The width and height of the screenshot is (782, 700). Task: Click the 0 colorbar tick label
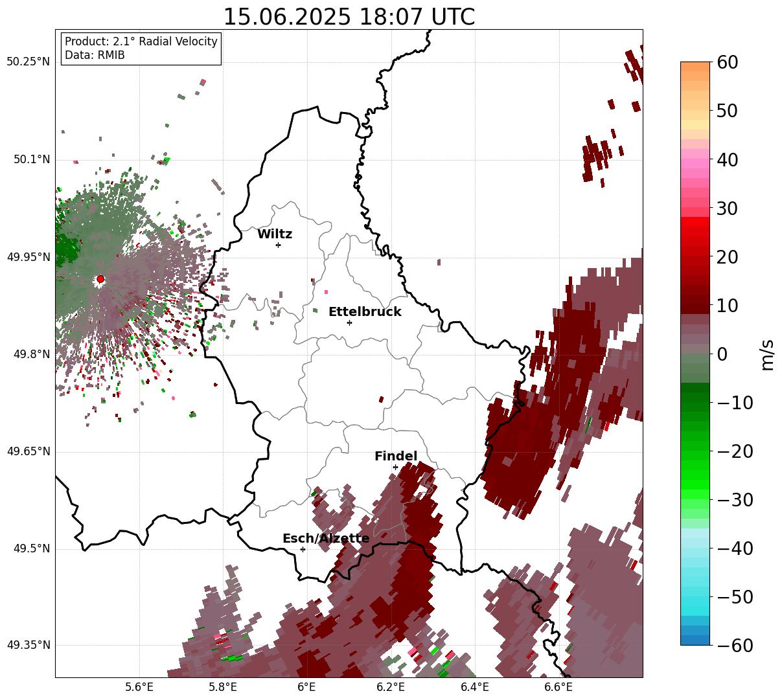(722, 354)
